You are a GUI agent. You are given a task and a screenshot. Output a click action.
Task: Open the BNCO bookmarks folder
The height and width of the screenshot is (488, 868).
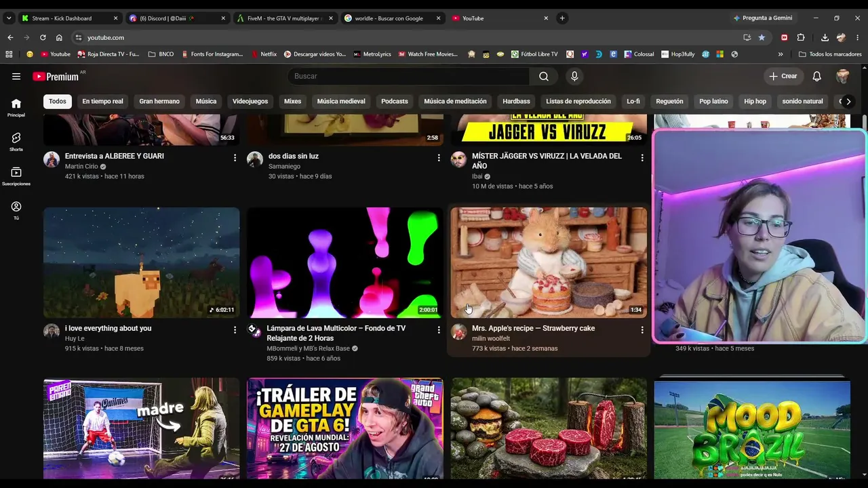coord(161,54)
